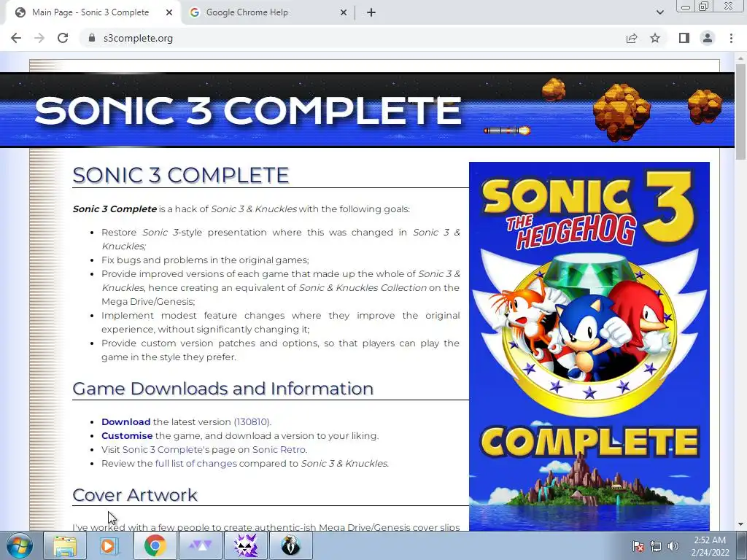The width and height of the screenshot is (747, 560).
Task: Click the Sonic 3 Complete banner logo
Action: 248,111
